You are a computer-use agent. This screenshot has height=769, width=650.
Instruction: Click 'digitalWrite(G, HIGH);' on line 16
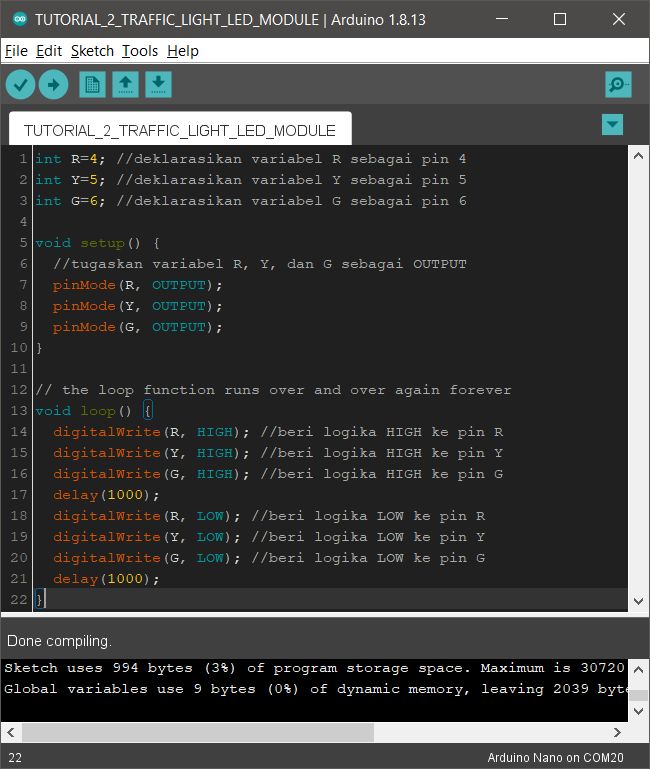coord(151,474)
